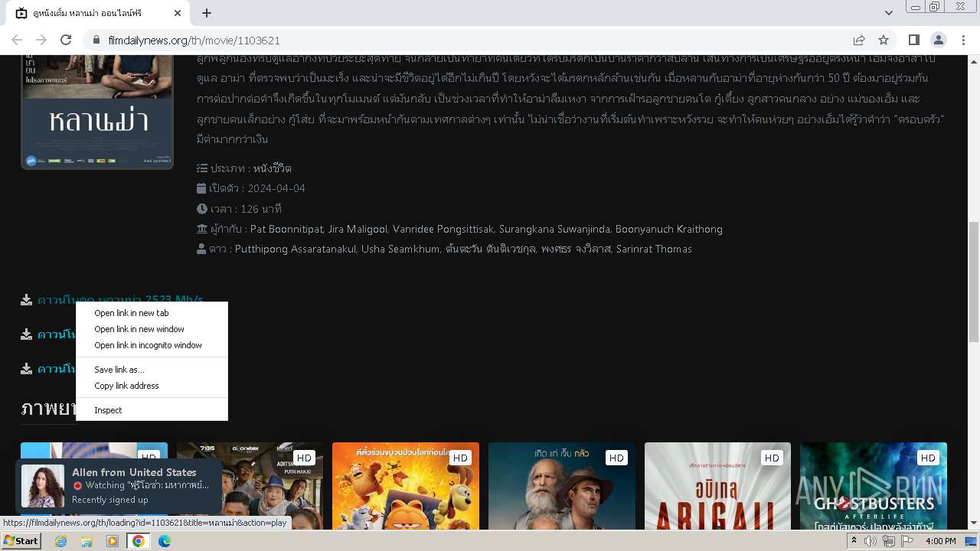Open Windows Media Player from taskbar

(113, 541)
